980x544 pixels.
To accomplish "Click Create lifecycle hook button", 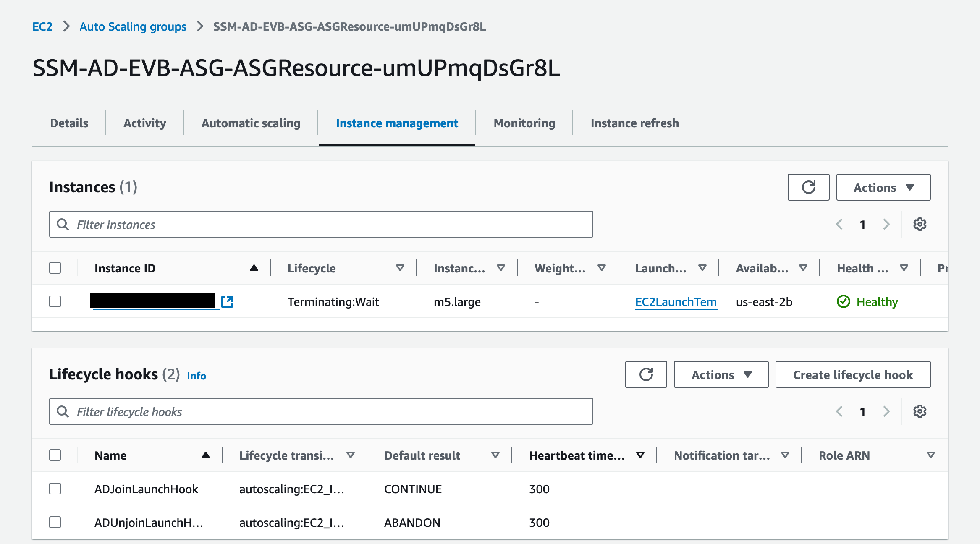I will [853, 374].
